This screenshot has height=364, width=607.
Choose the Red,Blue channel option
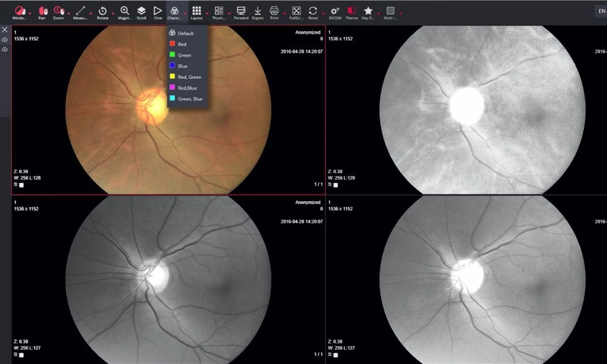point(187,88)
